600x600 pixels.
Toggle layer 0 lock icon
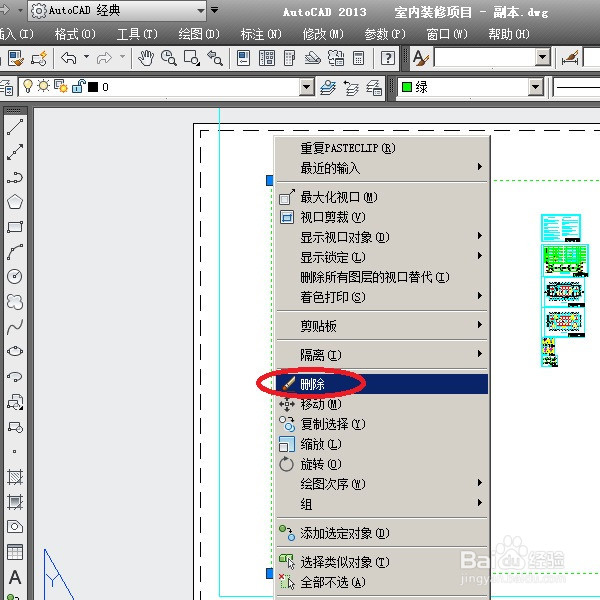[78, 86]
